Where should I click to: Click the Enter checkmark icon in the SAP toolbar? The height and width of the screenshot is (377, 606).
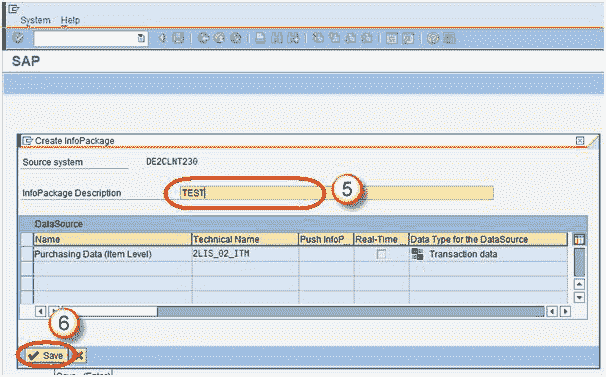coord(18,38)
